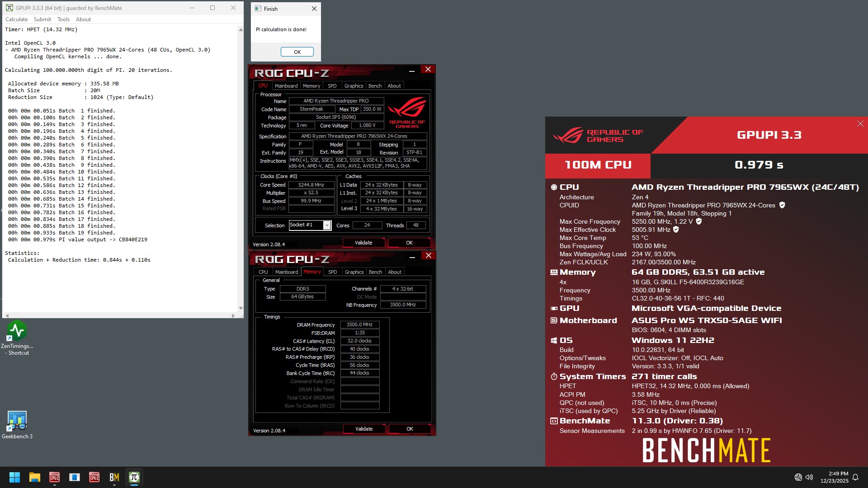The width and height of the screenshot is (868, 488).
Task: Open ZenTimings shortcut on desktop
Action: point(17,338)
